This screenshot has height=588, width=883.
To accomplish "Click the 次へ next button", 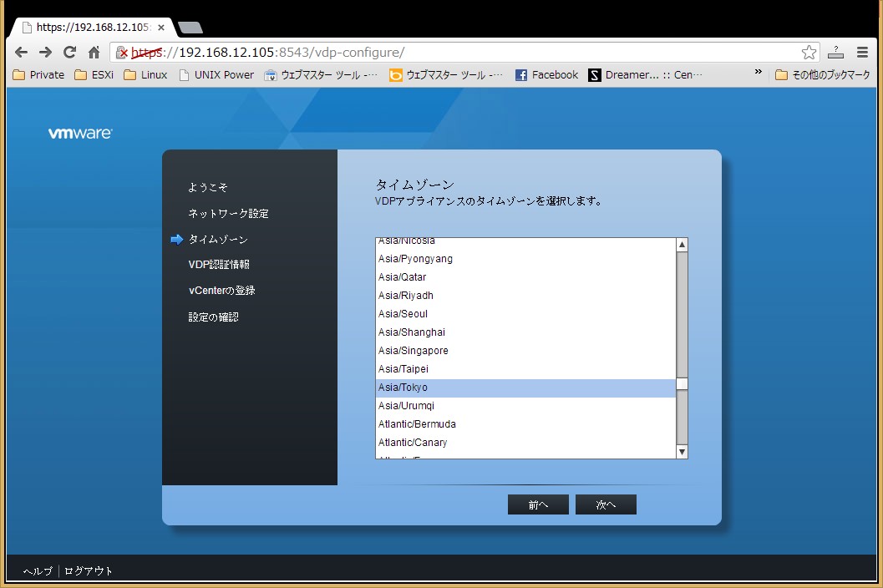I will [x=606, y=504].
